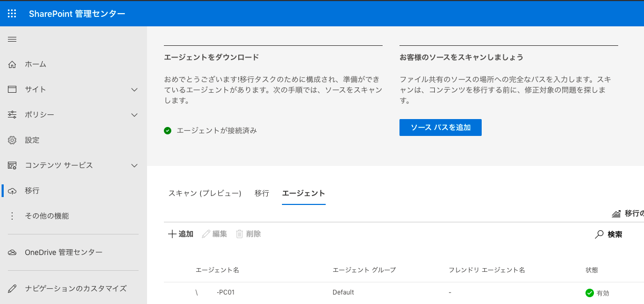Expand the コンテンツ サービス chevron
644x304 pixels.
coord(134,165)
